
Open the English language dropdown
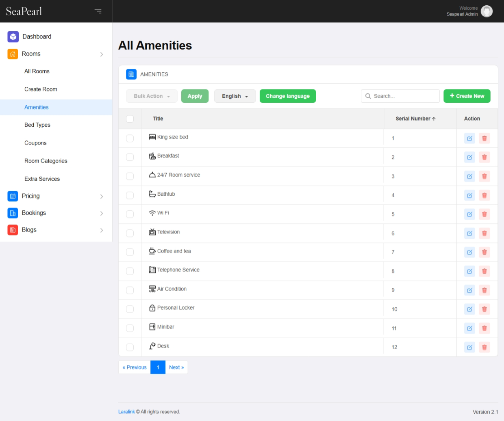(x=235, y=96)
